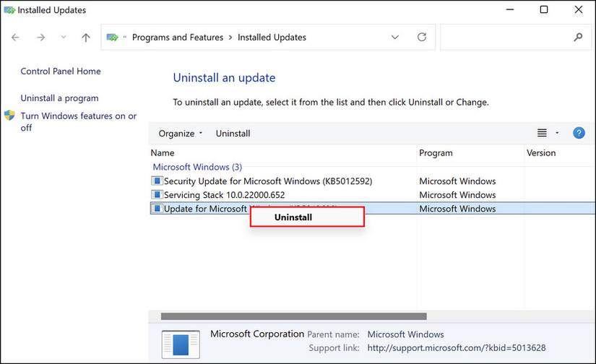Close the Installed Updates window
The image size is (596, 364).
click(579, 9)
